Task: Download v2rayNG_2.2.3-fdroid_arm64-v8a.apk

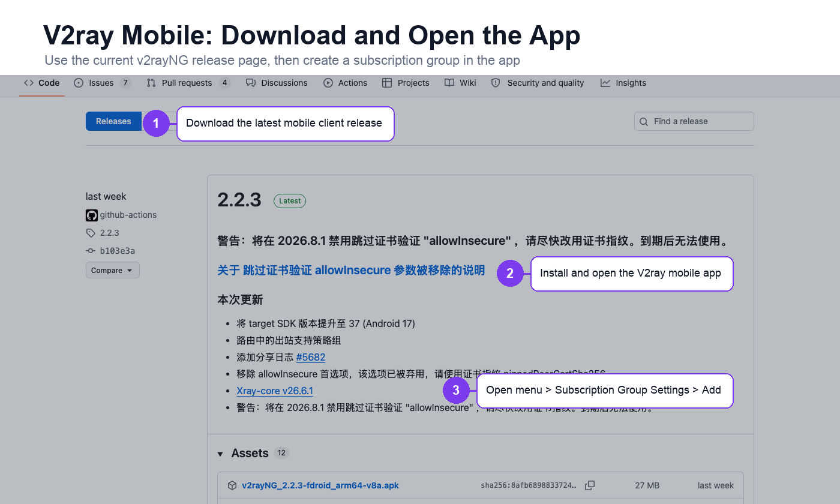Action: click(320, 485)
